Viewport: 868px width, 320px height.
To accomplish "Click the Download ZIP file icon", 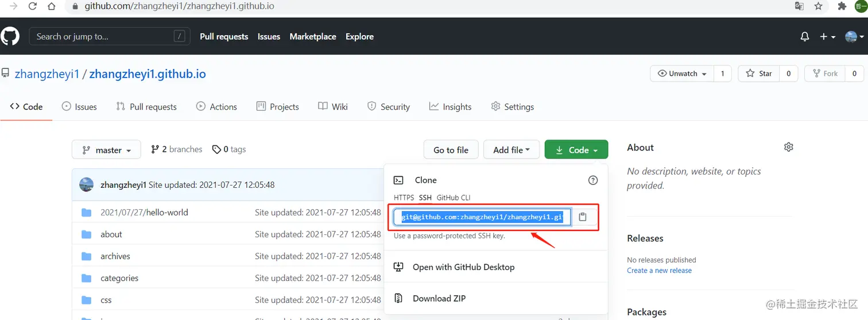I will [399, 298].
